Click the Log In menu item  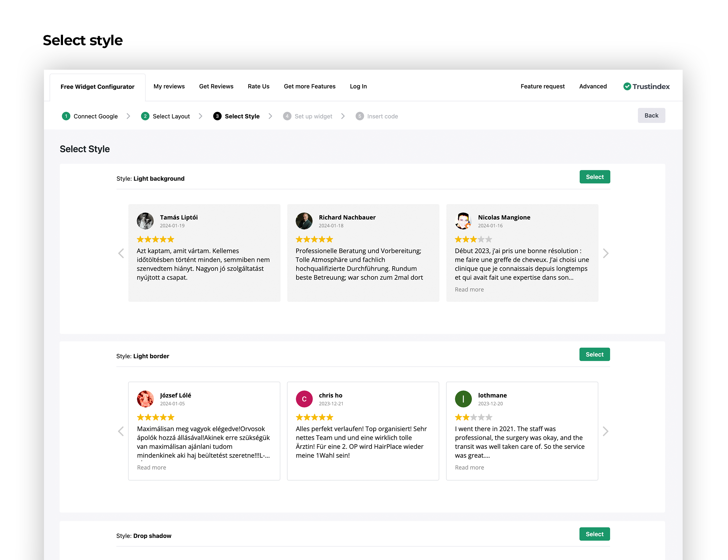tap(358, 87)
